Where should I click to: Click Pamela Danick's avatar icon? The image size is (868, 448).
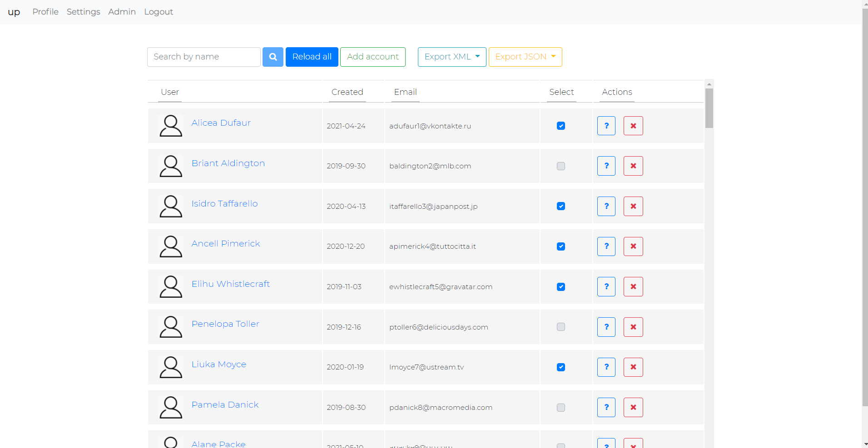[x=171, y=408]
